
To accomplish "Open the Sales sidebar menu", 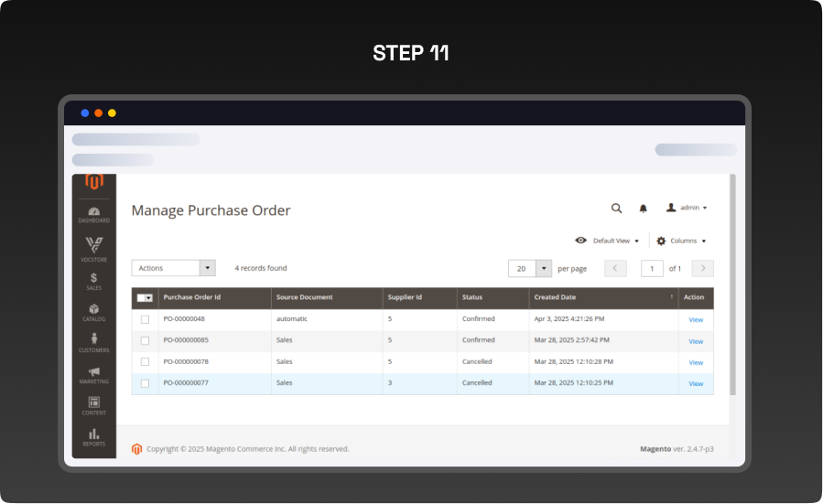I will (94, 282).
